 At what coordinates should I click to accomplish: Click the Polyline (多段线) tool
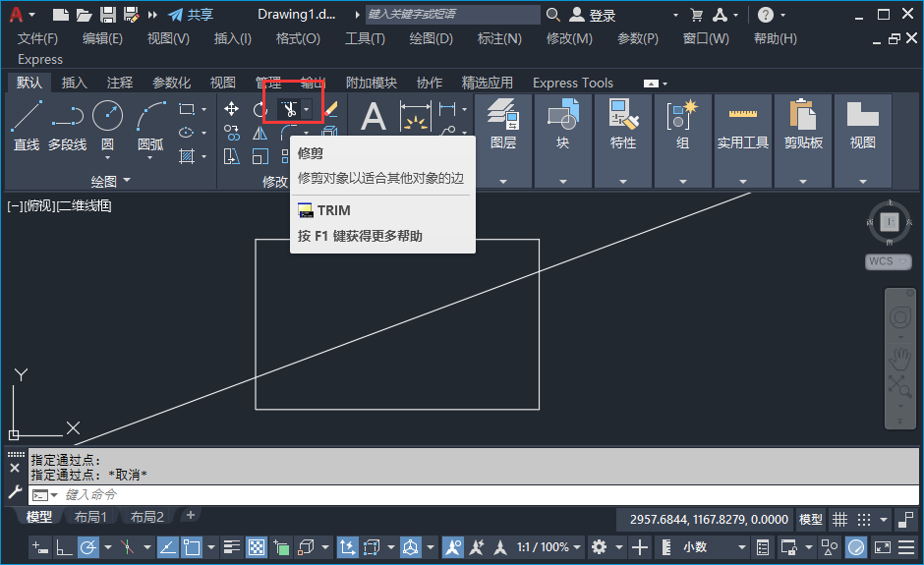click(x=67, y=126)
